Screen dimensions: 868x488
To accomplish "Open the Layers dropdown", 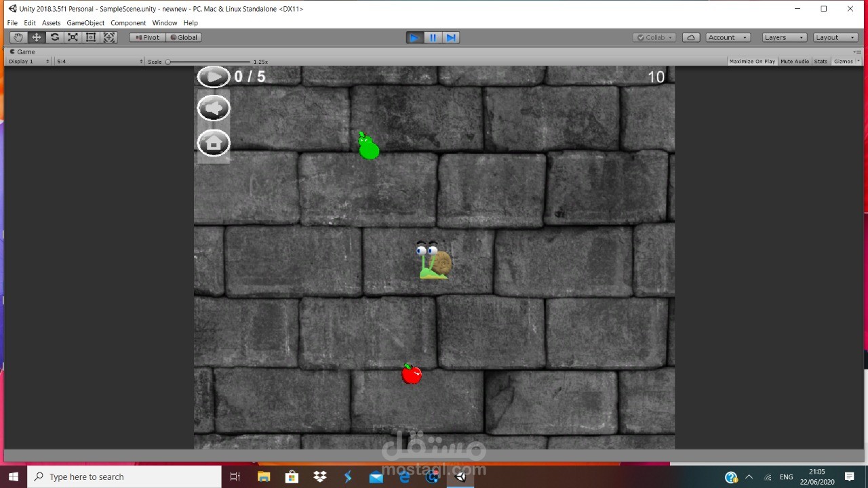I will coord(783,37).
